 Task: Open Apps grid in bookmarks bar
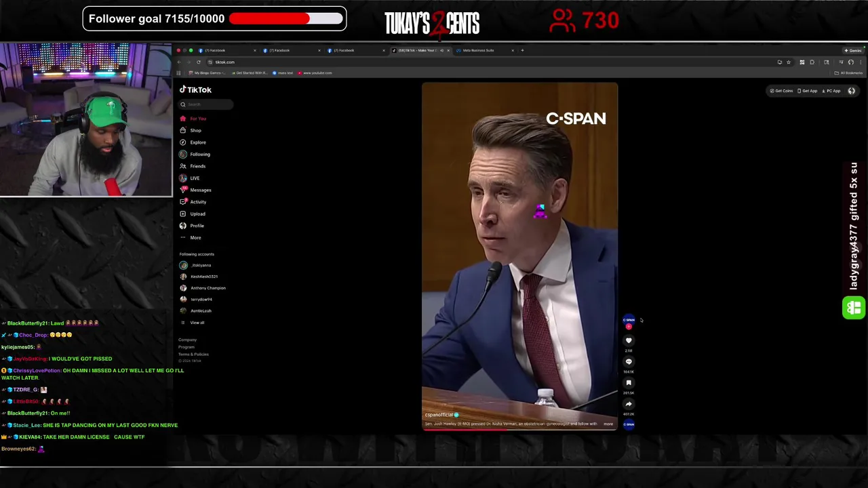[x=179, y=73]
